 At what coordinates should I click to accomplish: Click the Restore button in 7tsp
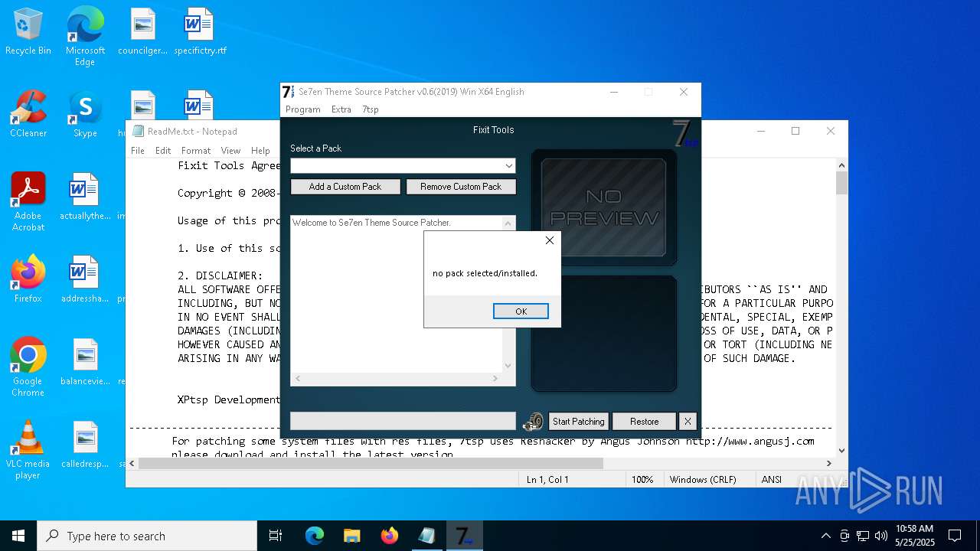tap(644, 422)
